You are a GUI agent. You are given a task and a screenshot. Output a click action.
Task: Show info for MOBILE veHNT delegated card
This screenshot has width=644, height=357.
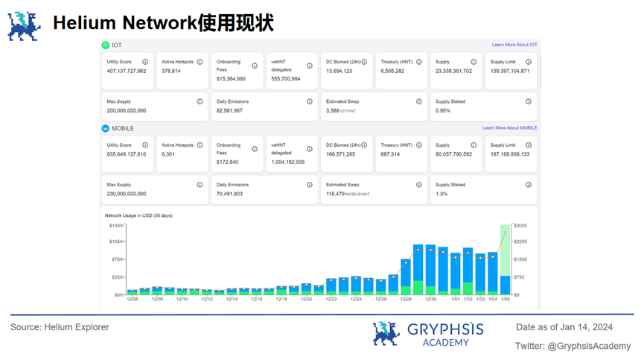click(x=309, y=145)
